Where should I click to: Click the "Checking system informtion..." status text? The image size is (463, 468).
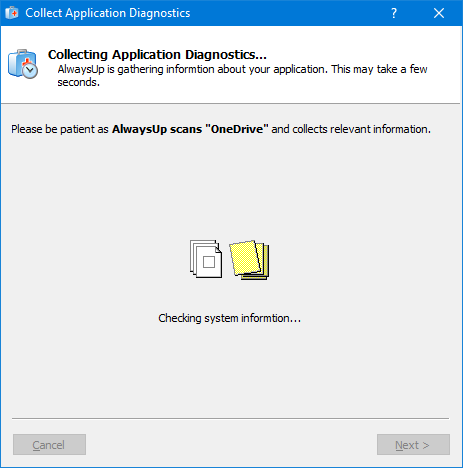pos(229,318)
